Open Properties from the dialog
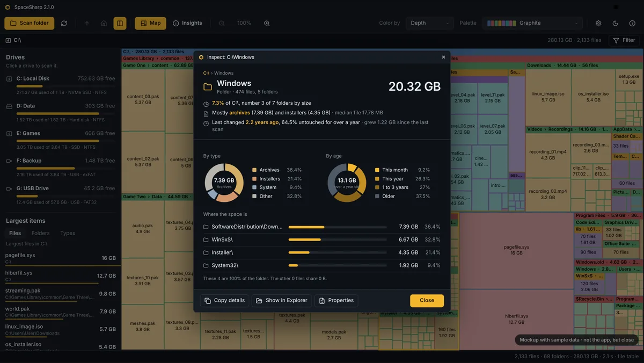This screenshot has width=644, height=363. [336, 301]
